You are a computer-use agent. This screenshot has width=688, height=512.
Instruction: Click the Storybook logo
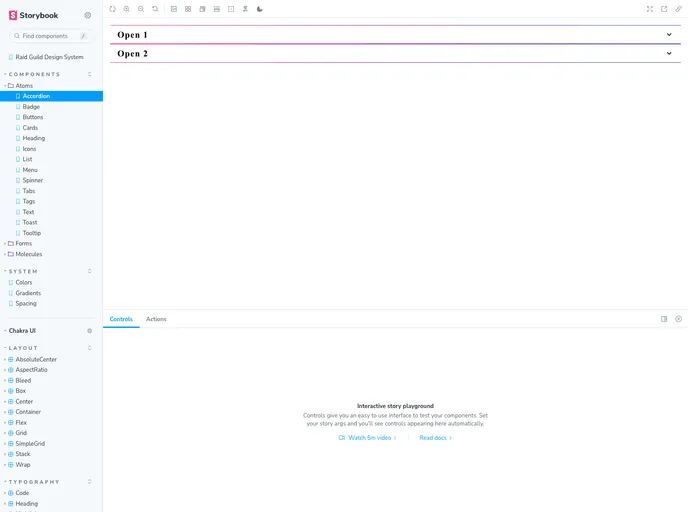[x=33, y=15]
